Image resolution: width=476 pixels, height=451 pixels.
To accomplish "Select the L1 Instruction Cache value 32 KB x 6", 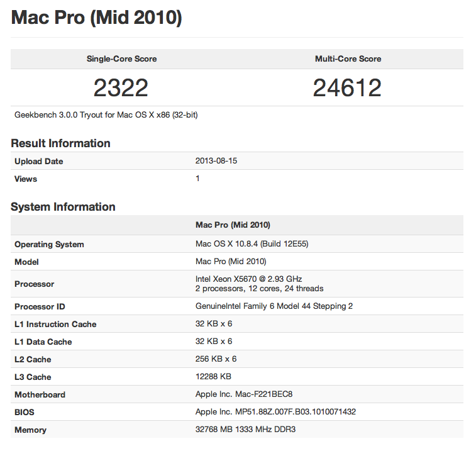I will click(x=214, y=324).
